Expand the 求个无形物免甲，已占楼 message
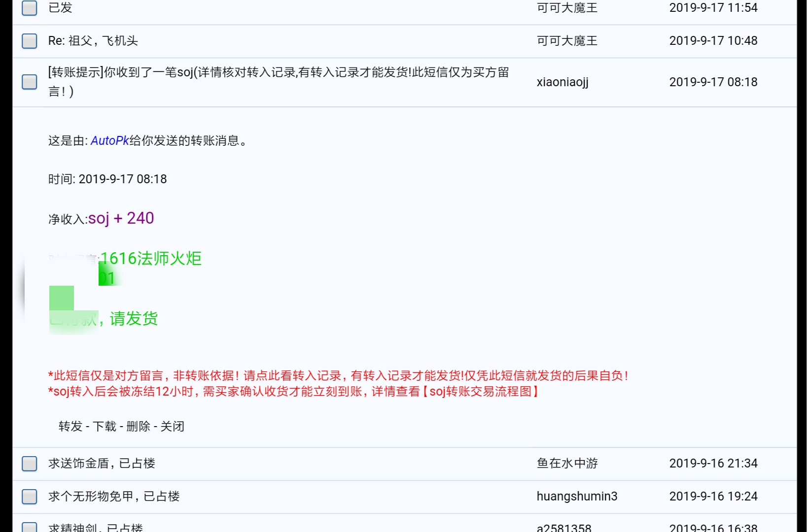The height and width of the screenshot is (532, 808). coord(114,497)
